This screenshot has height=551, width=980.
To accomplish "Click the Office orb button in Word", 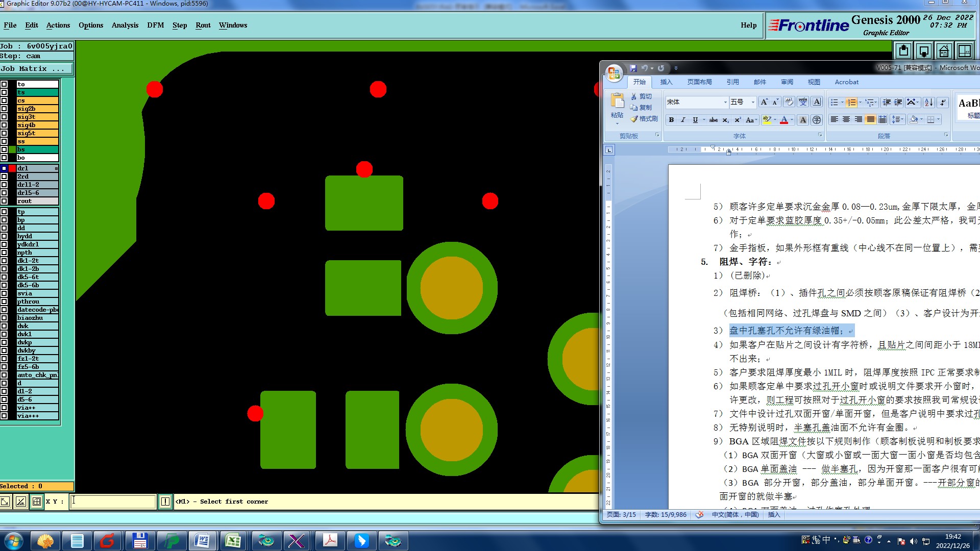I will click(x=614, y=73).
